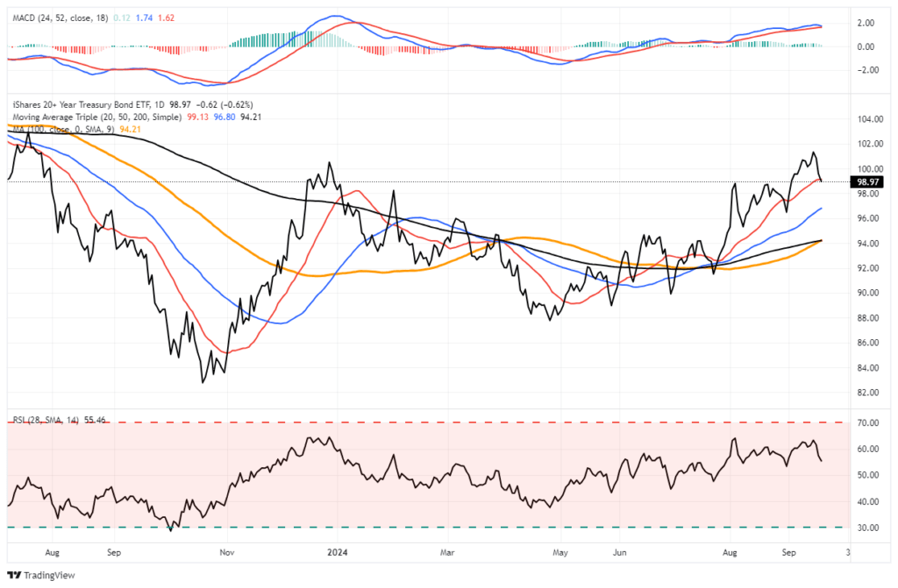Click the orange 94.21 MA value
Screen dimensions: 898x588
(x=131, y=129)
